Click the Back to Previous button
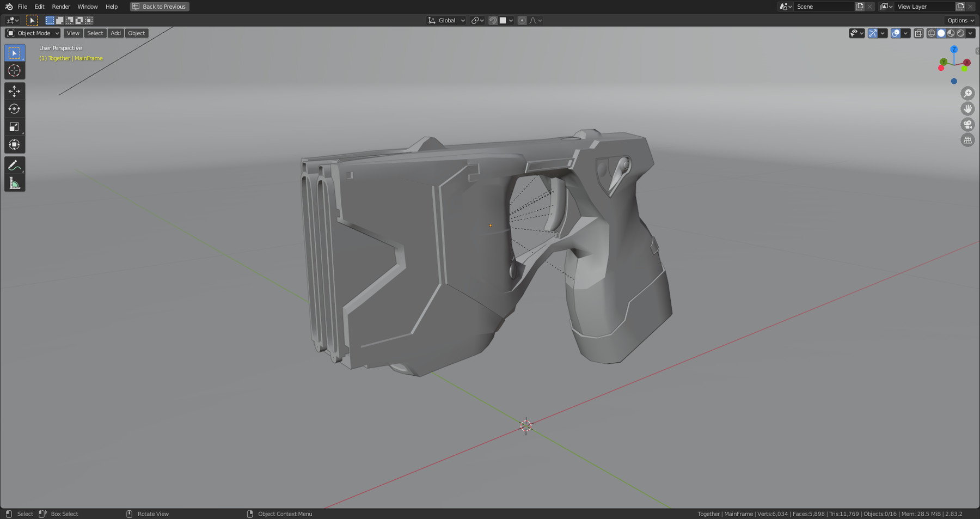The height and width of the screenshot is (519, 980). pos(159,7)
